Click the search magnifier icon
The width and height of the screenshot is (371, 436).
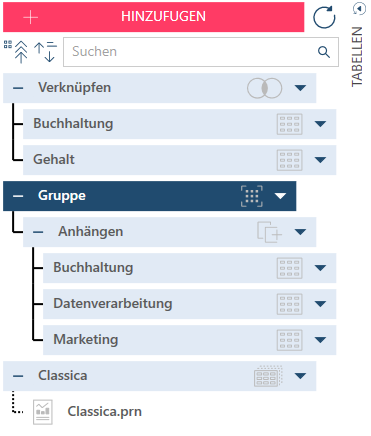pyautogui.click(x=324, y=52)
